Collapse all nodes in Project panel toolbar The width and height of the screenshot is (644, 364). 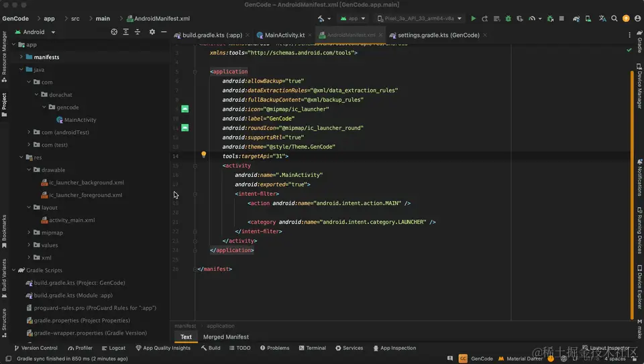pos(138,32)
